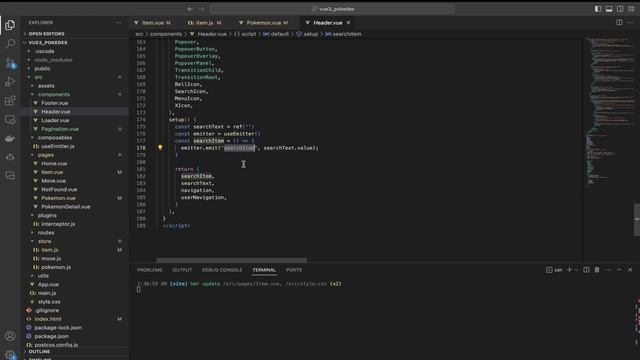Open the Debug Console panel tab
The width and height of the screenshot is (640, 360).
[x=222, y=270]
